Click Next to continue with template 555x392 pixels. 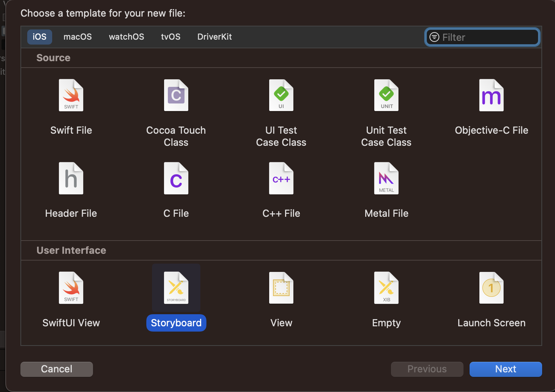506,369
